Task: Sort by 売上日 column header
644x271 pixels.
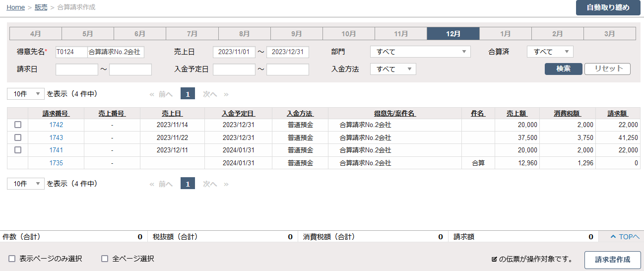Action: 172,114
